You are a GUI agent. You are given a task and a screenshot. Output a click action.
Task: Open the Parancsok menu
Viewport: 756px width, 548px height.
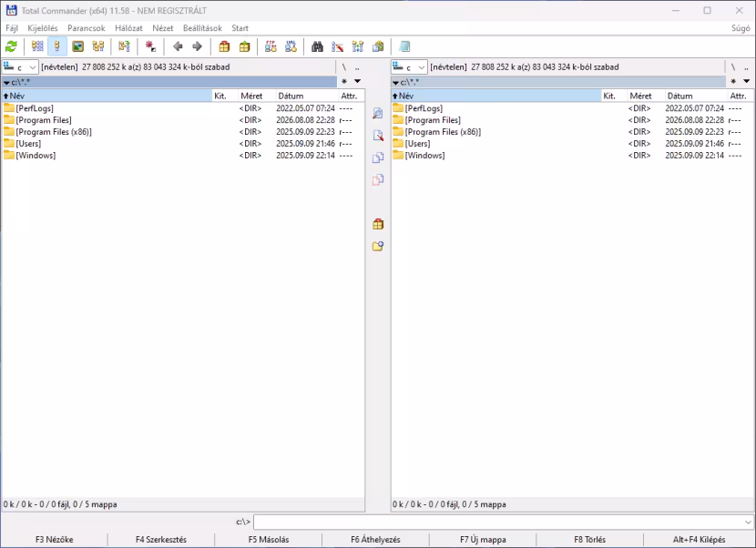[x=87, y=28]
